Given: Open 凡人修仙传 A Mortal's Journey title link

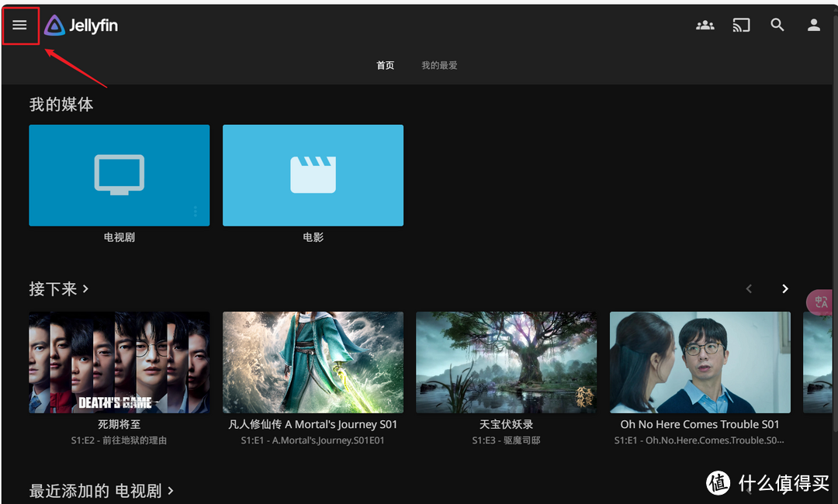Looking at the screenshot, I should click(x=313, y=425).
